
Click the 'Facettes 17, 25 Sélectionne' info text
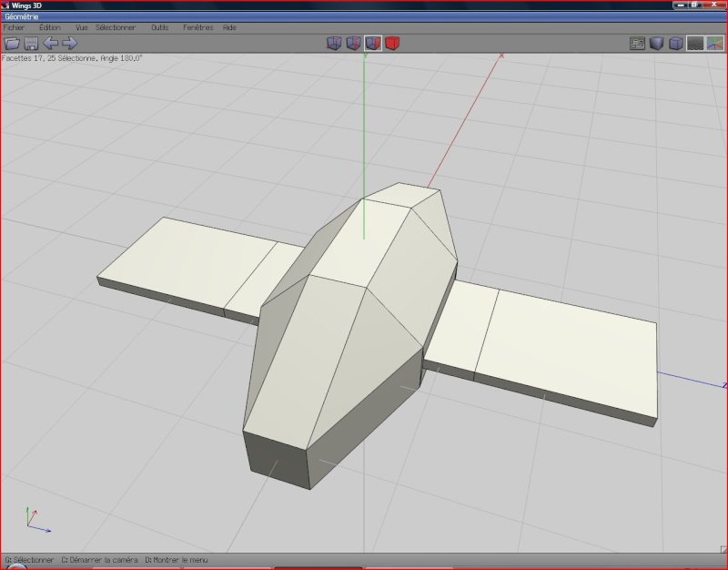[x=50, y=58]
